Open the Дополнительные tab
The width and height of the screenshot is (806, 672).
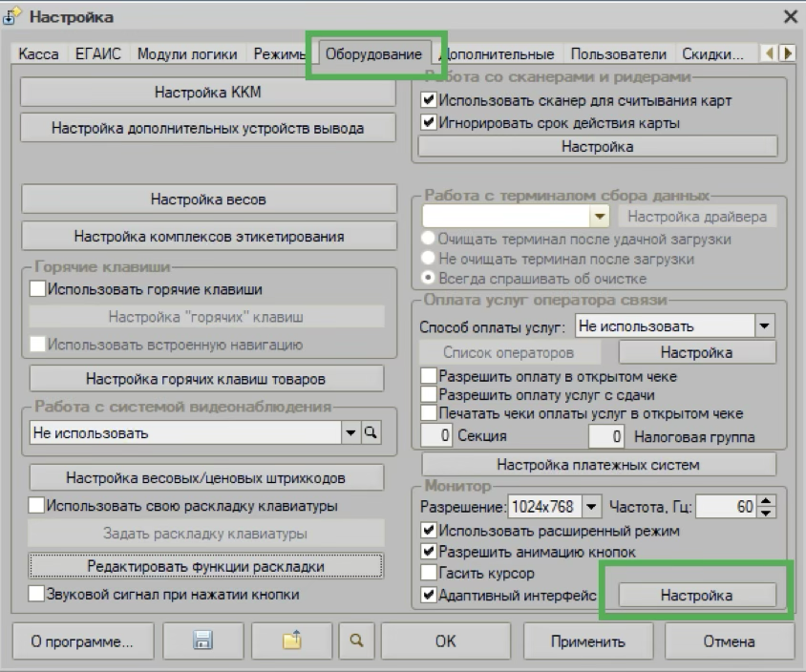coord(498,54)
